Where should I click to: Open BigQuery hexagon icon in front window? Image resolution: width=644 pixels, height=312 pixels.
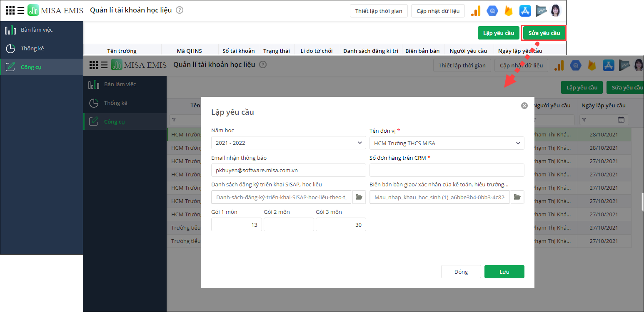coord(576,65)
